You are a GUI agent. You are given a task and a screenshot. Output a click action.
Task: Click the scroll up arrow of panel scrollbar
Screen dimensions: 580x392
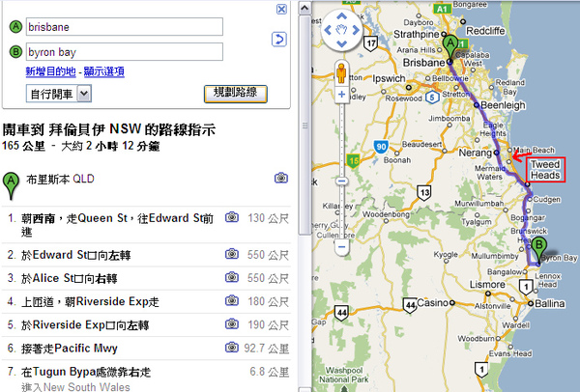(304, 8)
